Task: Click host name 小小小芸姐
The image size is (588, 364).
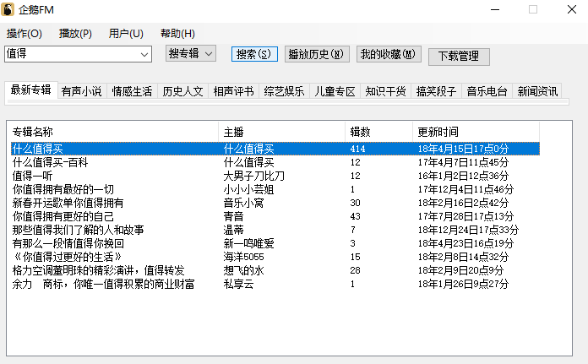Action: click(x=248, y=189)
